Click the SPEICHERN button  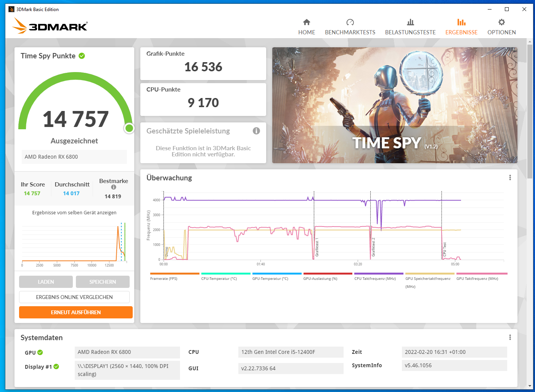click(103, 282)
